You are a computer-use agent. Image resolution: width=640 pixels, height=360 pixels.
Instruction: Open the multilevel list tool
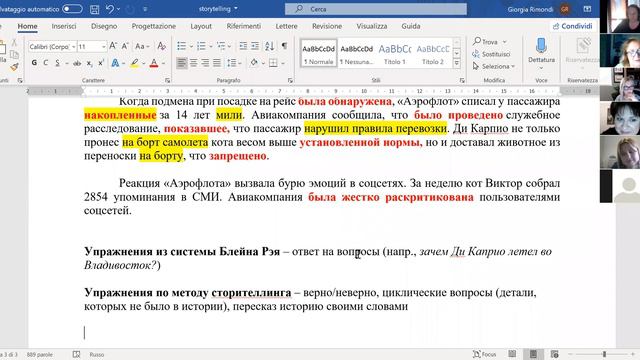(x=221, y=46)
